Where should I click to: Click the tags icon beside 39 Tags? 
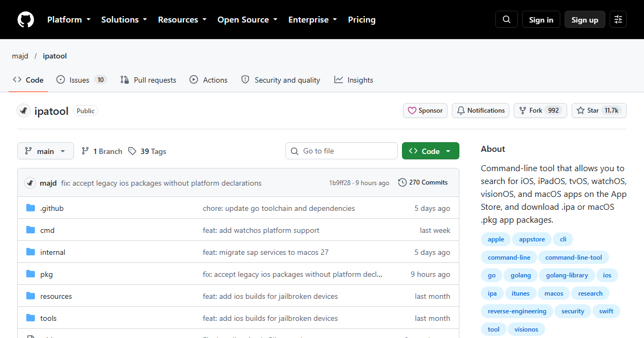point(133,151)
